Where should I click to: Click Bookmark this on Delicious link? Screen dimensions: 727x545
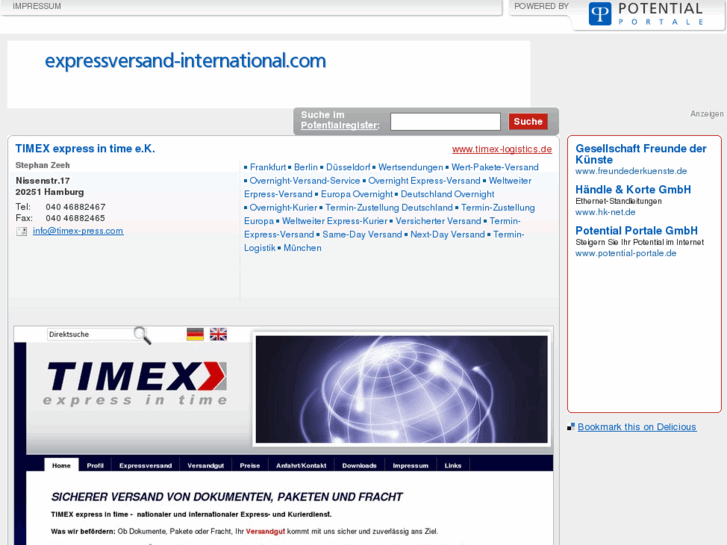pyautogui.click(x=637, y=427)
